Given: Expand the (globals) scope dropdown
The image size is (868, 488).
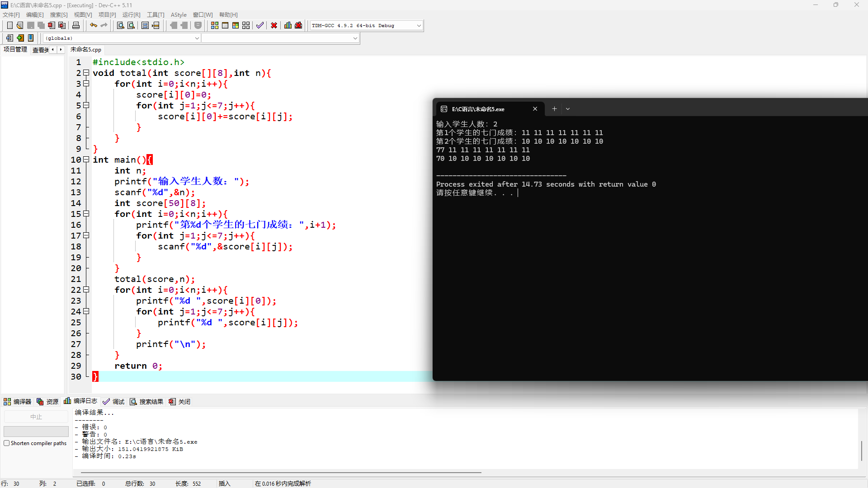Looking at the screenshot, I should click(x=197, y=38).
